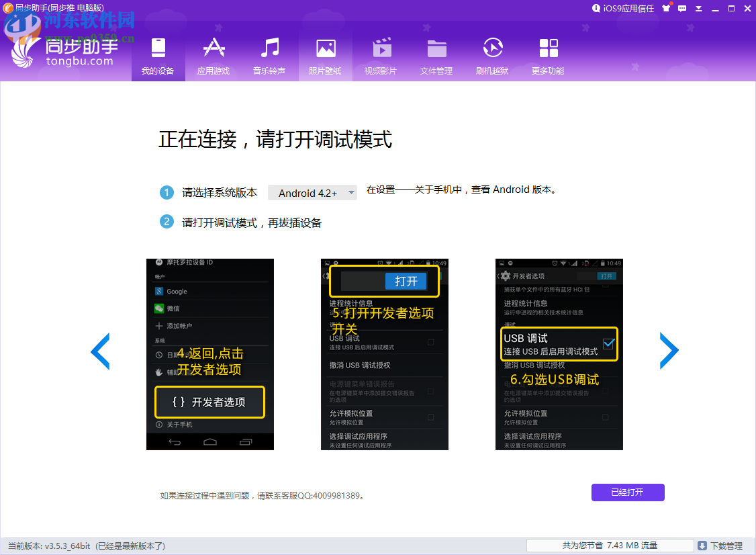Click the iOS9应用信任 info icon in title bar
This screenshot has height=555, width=756.
[x=596, y=9]
